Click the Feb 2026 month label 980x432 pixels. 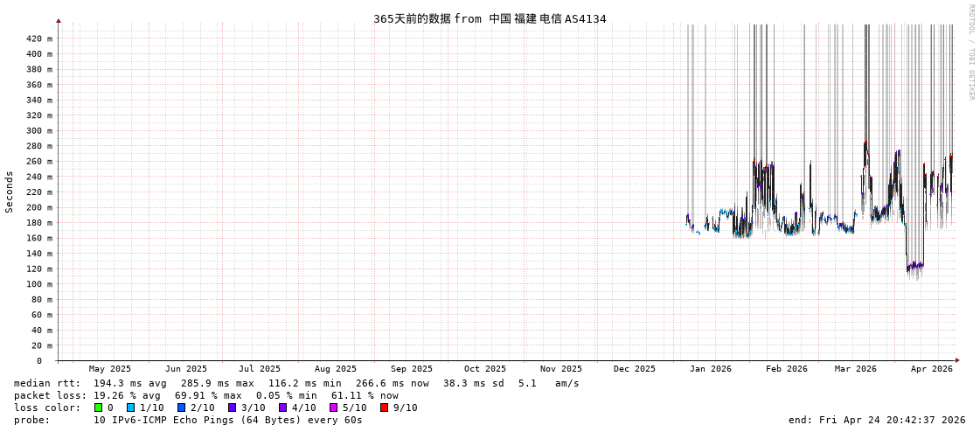pyautogui.click(x=786, y=369)
